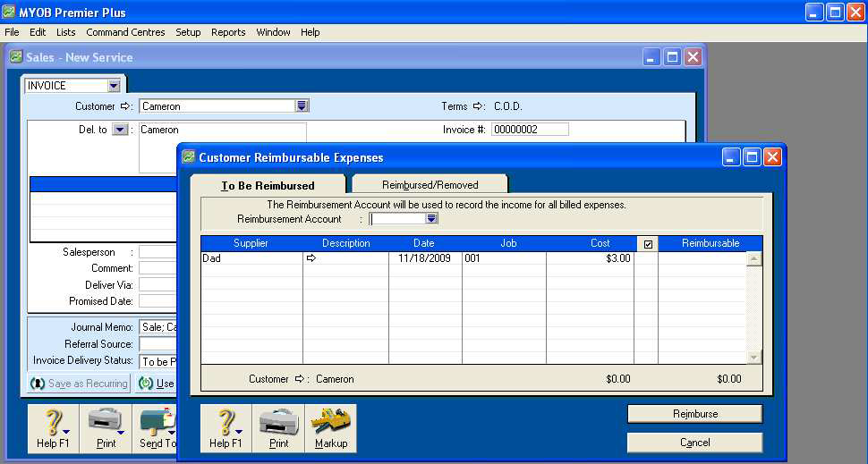Click the Reimbursable column header
The image size is (868, 464).
(711, 243)
